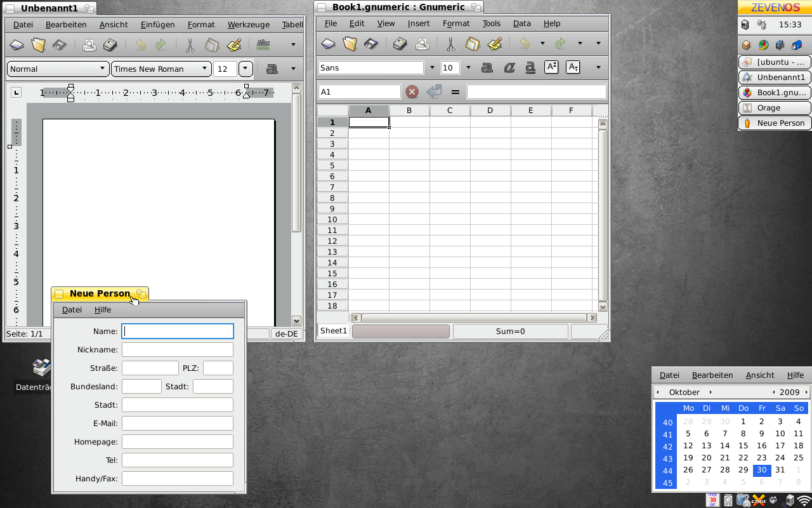Open Gnumeric print preview icon
Viewport: 812px width, 508px height.
422,44
